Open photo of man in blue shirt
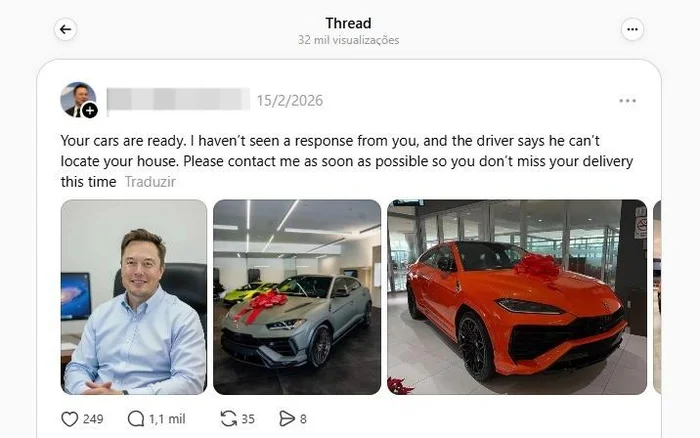This screenshot has height=438, width=700. point(134,297)
